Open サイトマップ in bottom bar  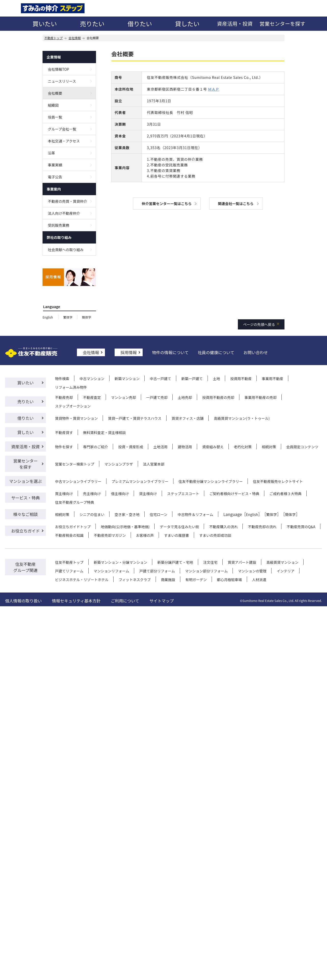tap(161, 601)
